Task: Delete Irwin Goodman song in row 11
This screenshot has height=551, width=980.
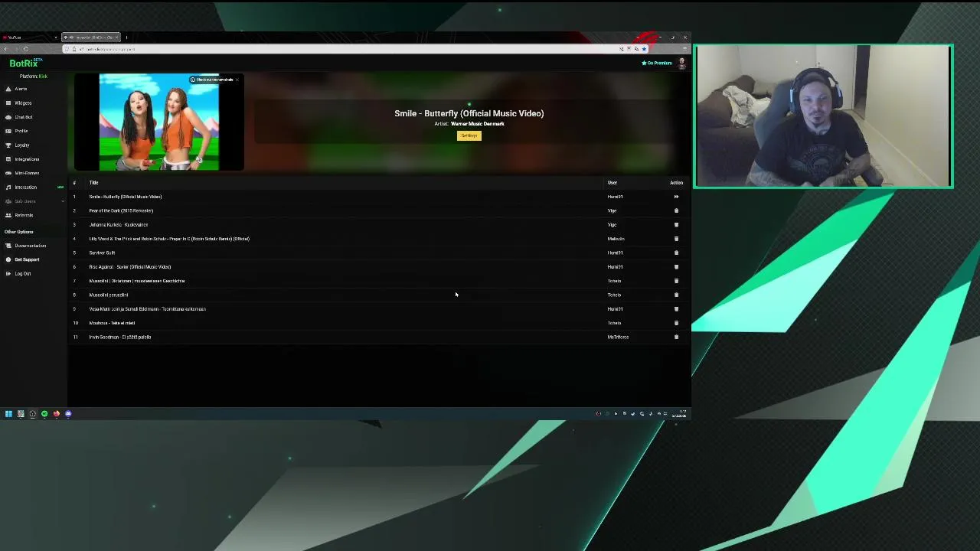Action: click(676, 337)
